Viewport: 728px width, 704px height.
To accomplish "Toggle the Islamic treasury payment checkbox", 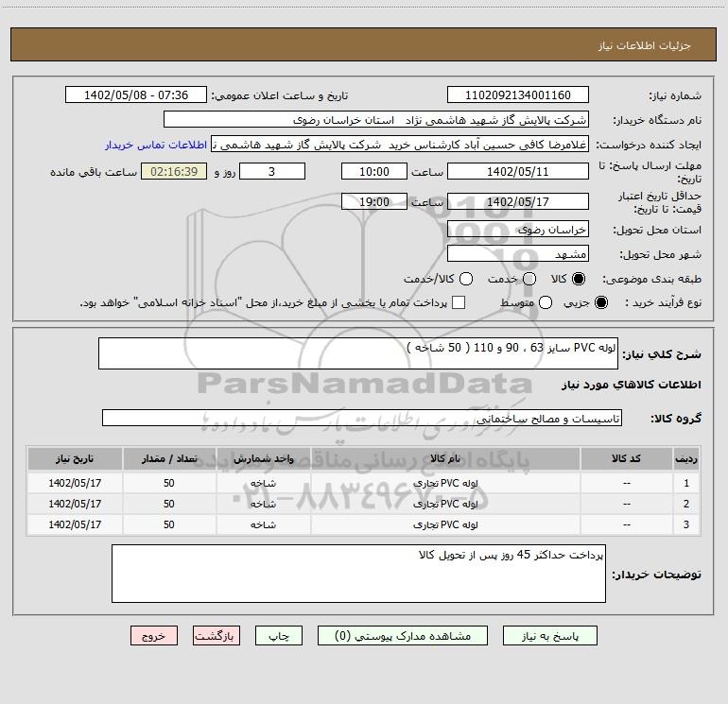I will click(459, 302).
